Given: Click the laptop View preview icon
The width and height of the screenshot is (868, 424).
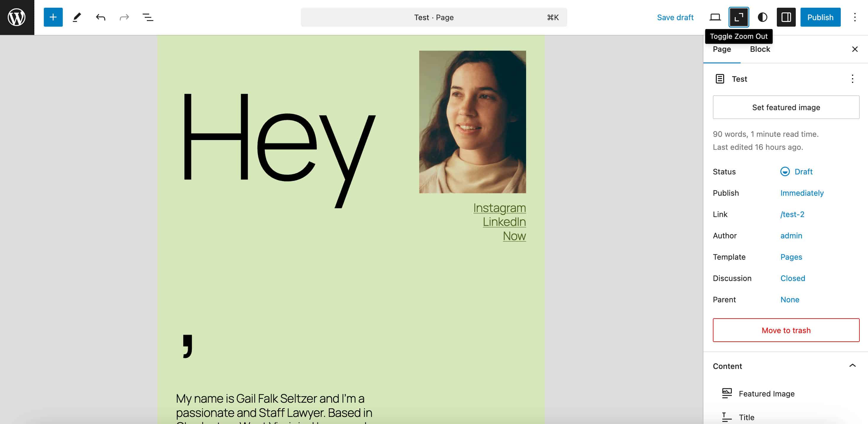Looking at the screenshot, I should (715, 17).
